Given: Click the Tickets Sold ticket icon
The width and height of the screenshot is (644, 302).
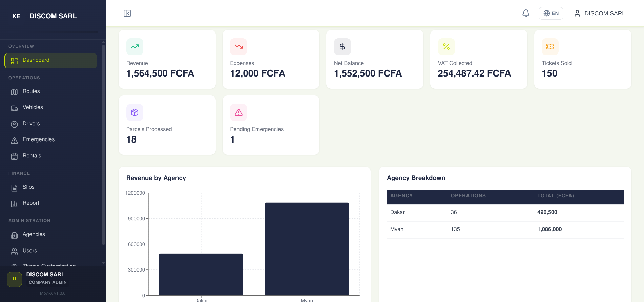Looking at the screenshot, I should pyautogui.click(x=550, y=47).
